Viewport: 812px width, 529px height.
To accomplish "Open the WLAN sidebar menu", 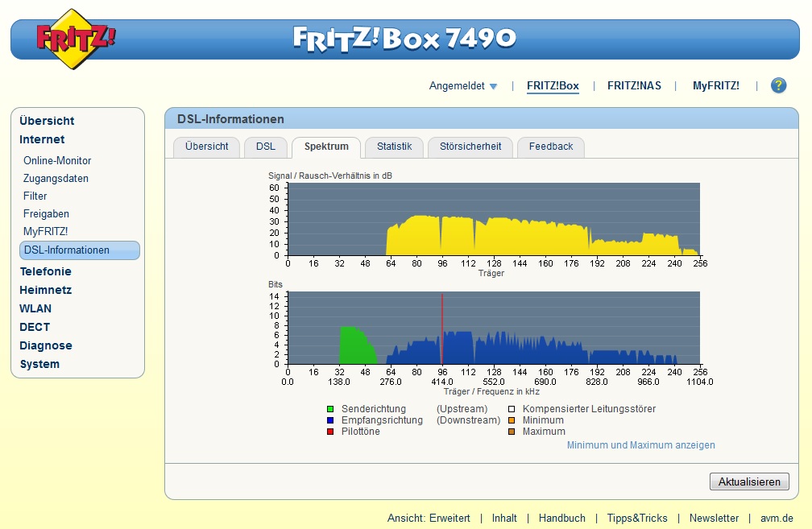I will [35, 308].
